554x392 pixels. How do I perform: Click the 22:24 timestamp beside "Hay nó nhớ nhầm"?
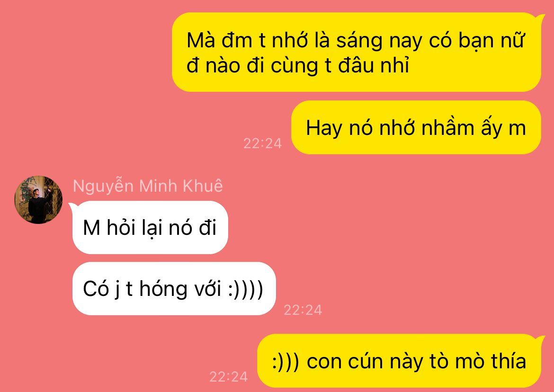click(262, 143)
